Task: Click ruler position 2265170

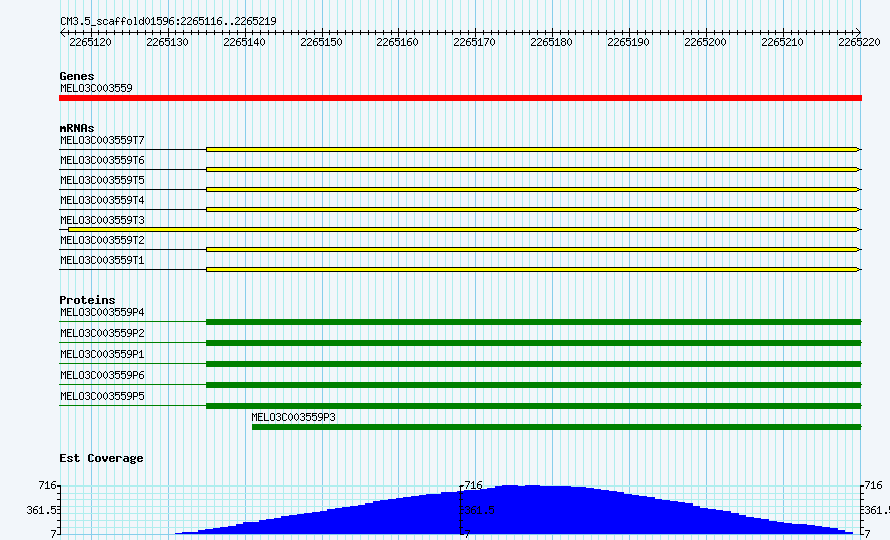Action: (475, 43)
